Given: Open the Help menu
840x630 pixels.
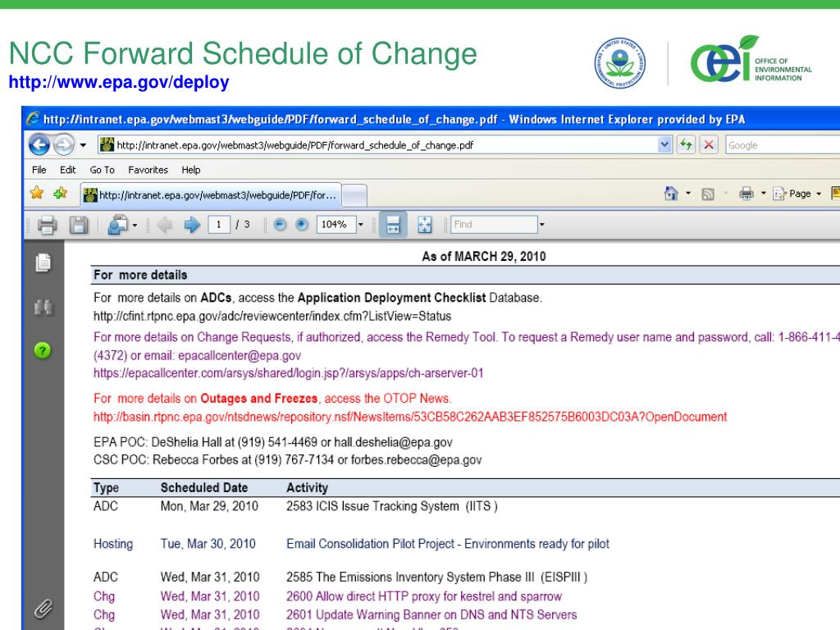Looking at the screenshot, I should pos(190,170).
